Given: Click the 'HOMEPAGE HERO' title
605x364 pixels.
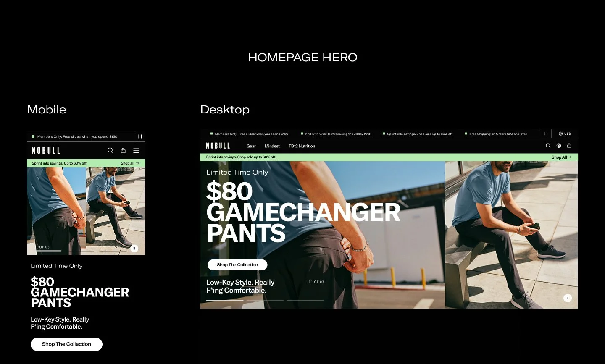Looking at the screenshot, I should (x=302, y=57).
